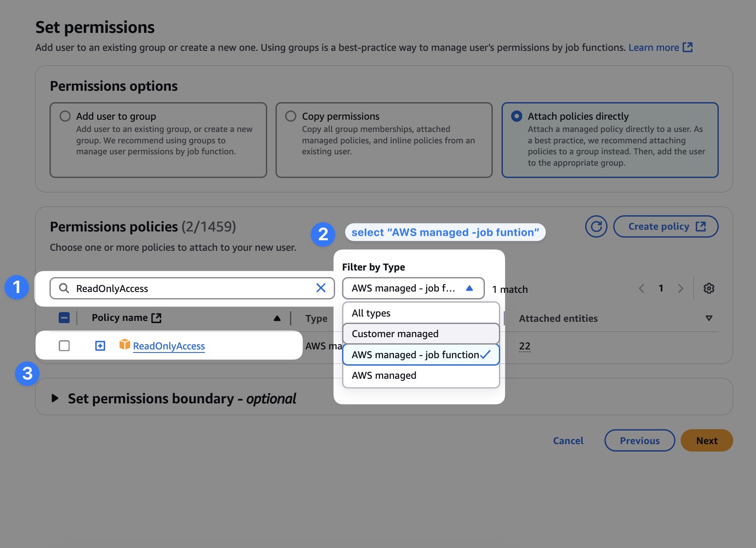Go to the previous policies page
Screen dimensions: 756x548
coord(642,288)
